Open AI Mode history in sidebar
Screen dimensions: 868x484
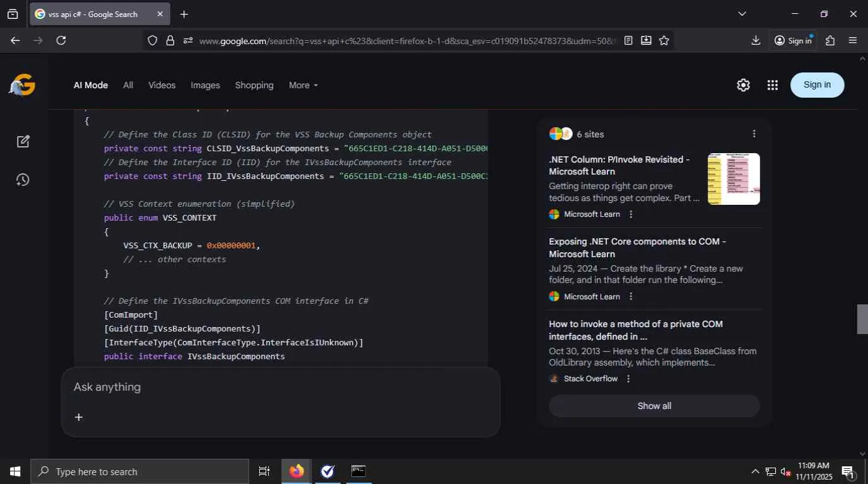point(23,180)
